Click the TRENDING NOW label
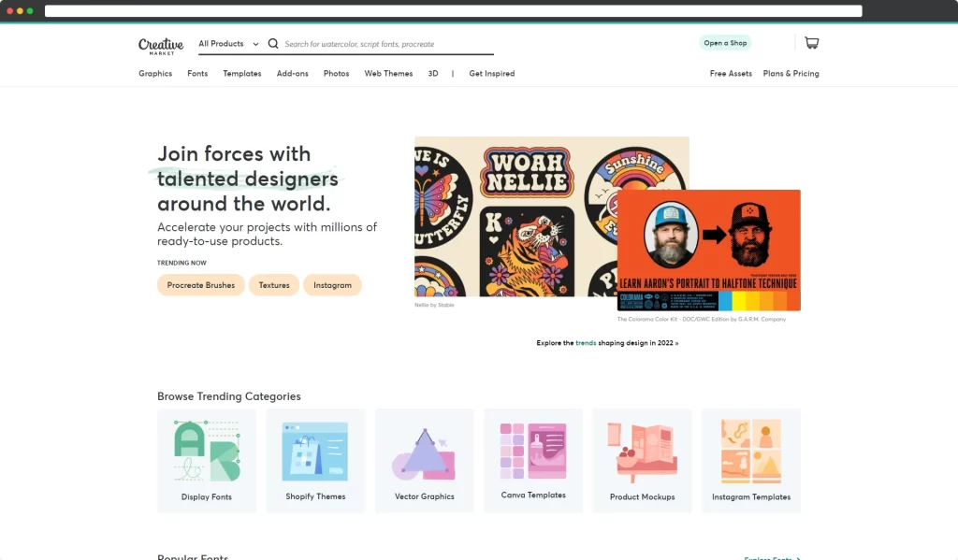Viewport: 958px width, 560px height. [181, 264]
